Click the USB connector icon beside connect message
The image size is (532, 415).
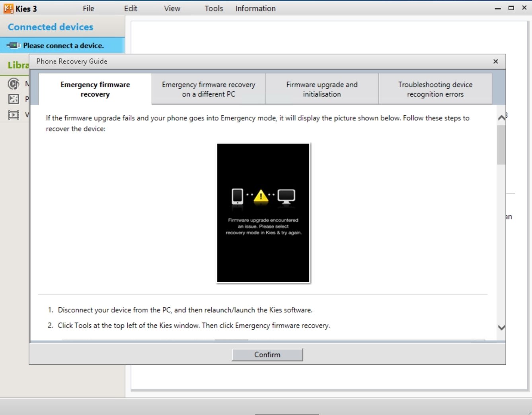pyautogui.click(x=13, y=45)
